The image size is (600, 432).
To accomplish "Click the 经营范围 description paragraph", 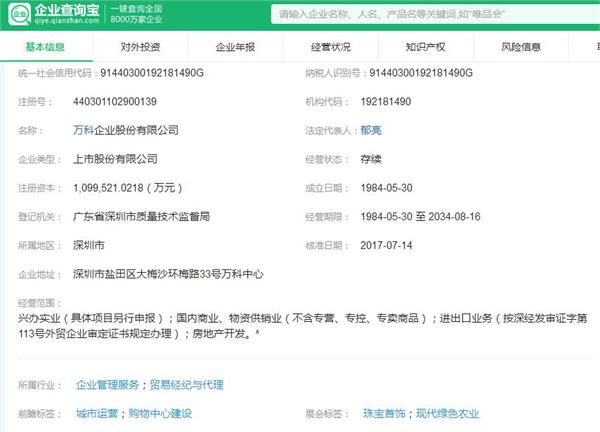I will tap(302, 326).
